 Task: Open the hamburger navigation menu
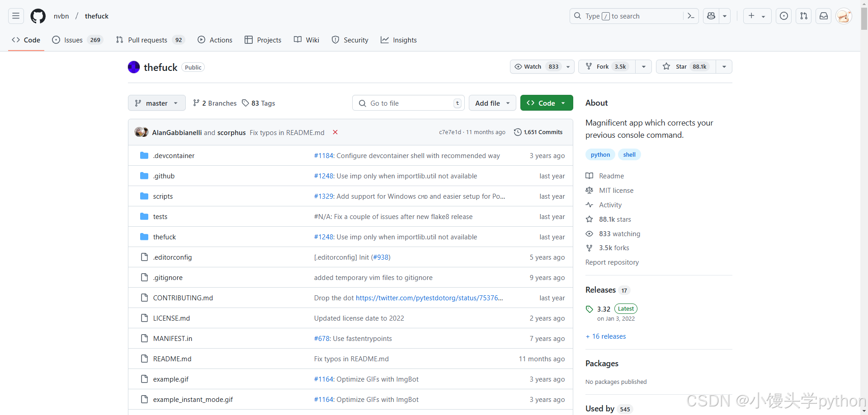(x=16, y=16)
